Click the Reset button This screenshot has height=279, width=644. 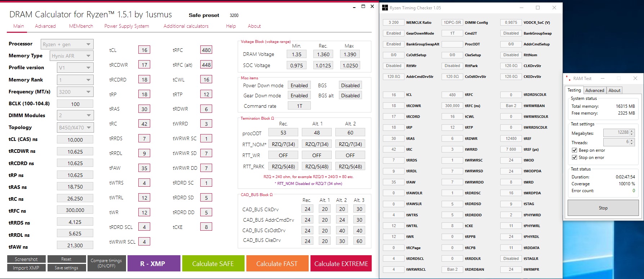[67, 259]
